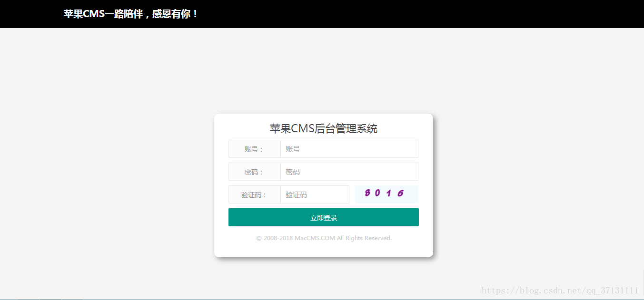Click the 验证码： label box
The image size is (644, 300).
click(x=254, y=194)
